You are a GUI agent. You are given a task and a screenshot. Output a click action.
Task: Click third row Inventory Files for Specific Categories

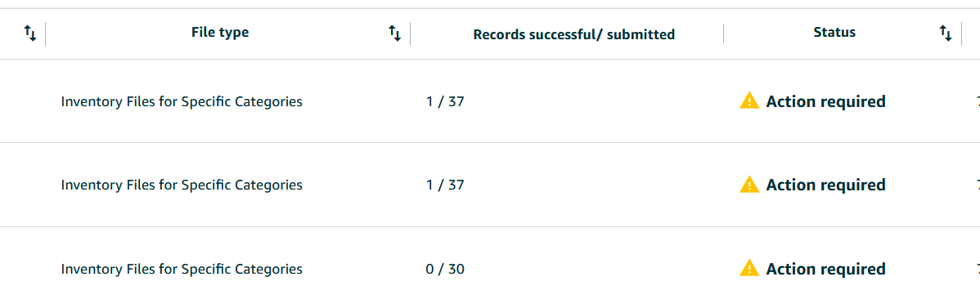[182, 270]
